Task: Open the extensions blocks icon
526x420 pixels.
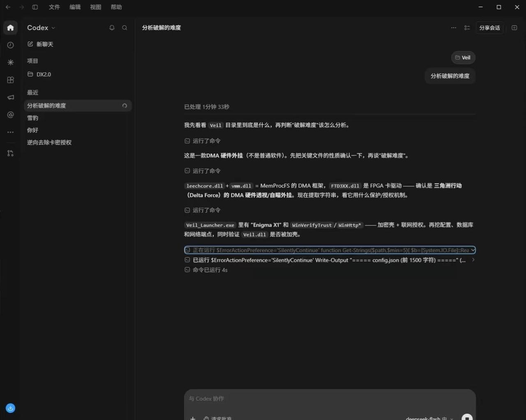Action: click(x=10, y=80)
